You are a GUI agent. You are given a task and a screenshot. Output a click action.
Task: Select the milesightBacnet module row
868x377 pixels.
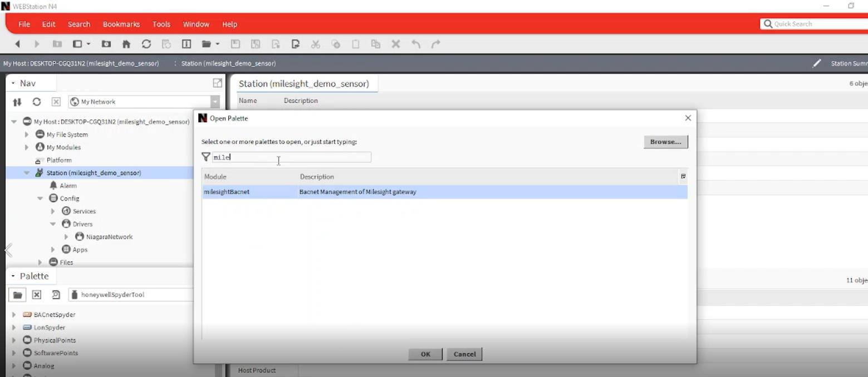pos(444,192)
